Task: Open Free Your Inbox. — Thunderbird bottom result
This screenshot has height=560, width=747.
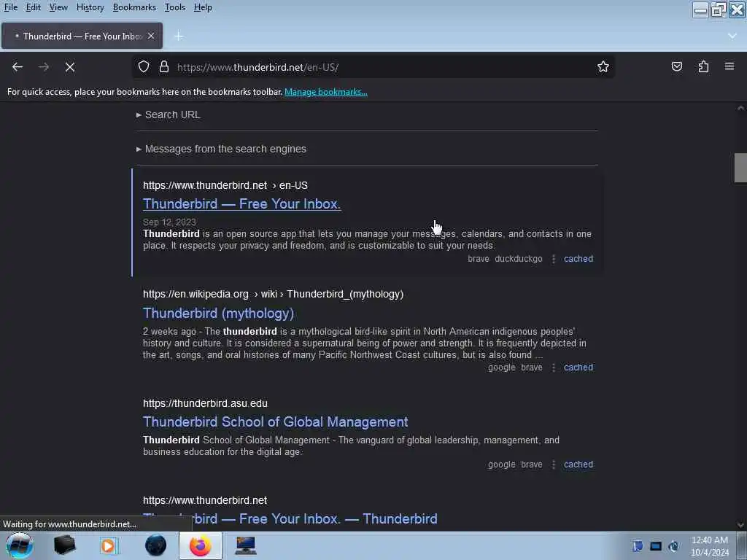Action: (290, 518)
